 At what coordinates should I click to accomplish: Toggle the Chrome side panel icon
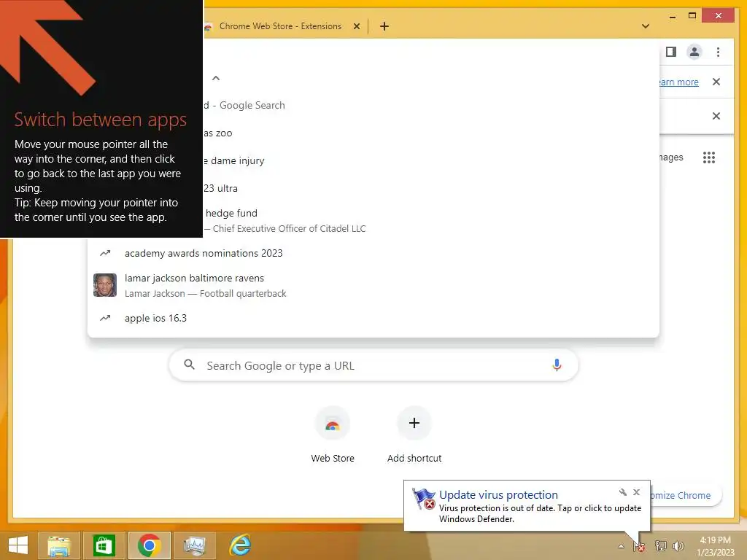point(671,52)
